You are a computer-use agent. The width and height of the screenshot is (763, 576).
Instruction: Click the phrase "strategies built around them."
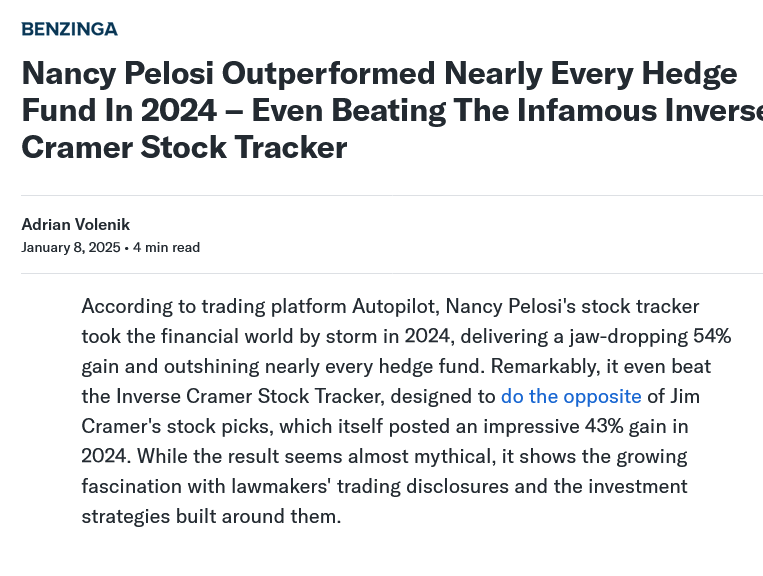point(211,516)
